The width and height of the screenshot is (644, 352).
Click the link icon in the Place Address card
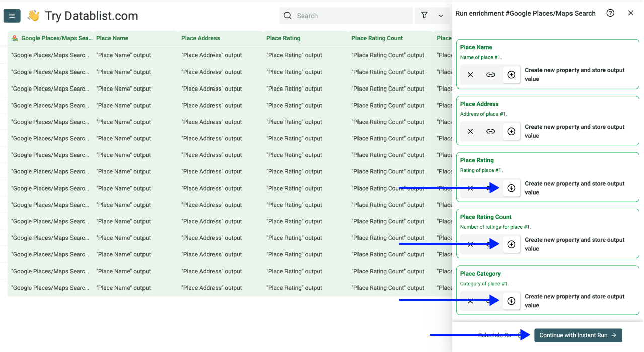click(x=490, y=131)
